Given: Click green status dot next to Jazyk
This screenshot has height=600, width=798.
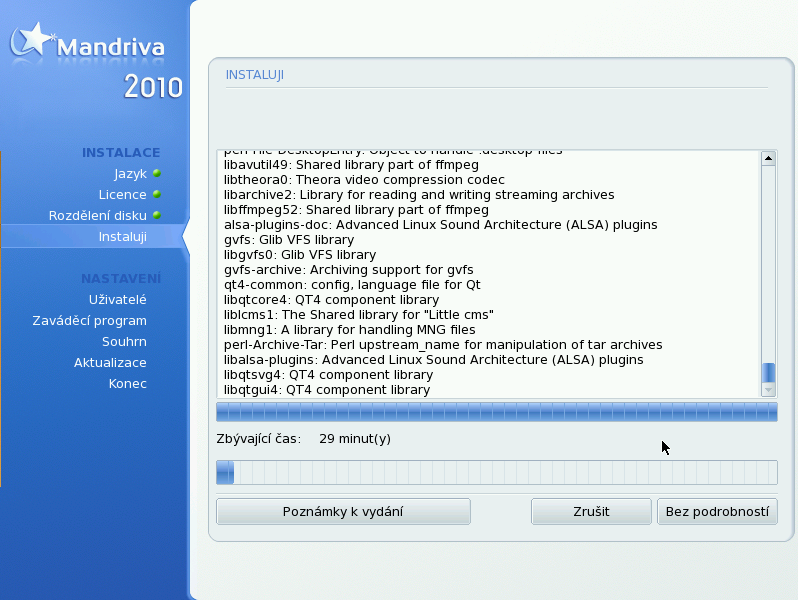Looking at the screenshot, I should (x=157, y=174).
